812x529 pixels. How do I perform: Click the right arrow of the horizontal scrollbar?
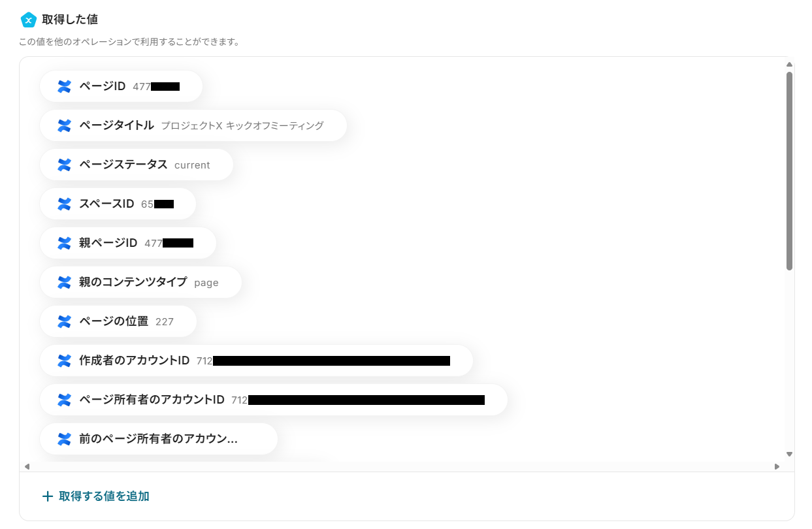pyautogui.click(x=777, y=466)
